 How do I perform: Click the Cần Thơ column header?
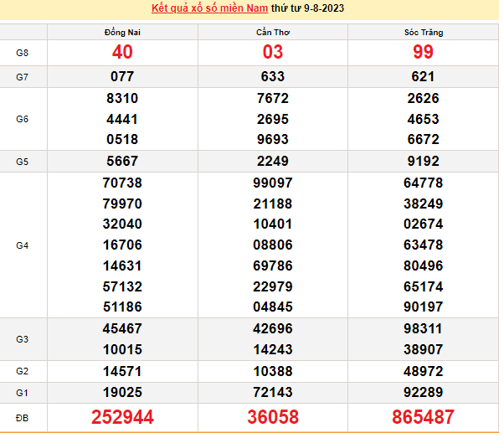(x=273, y=32)
